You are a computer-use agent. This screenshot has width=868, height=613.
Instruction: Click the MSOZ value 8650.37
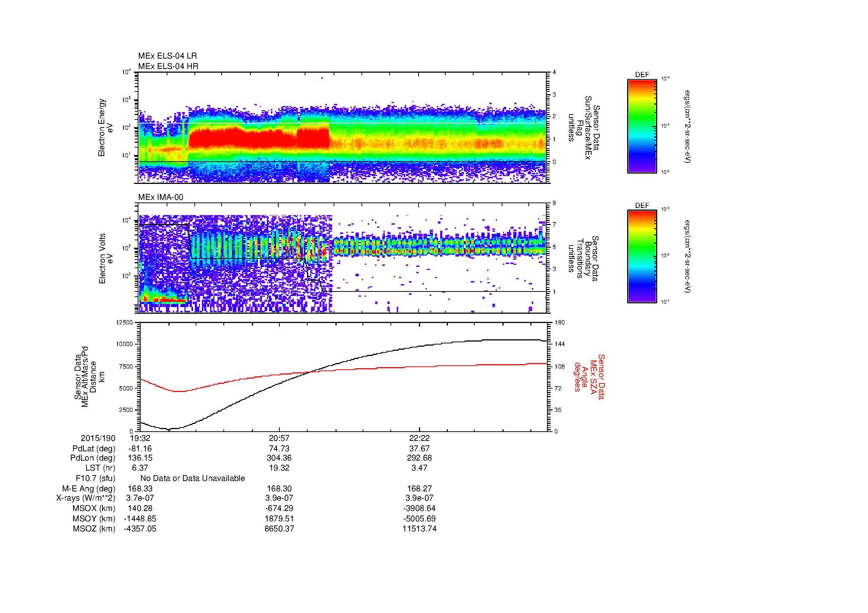coord(279,529)
